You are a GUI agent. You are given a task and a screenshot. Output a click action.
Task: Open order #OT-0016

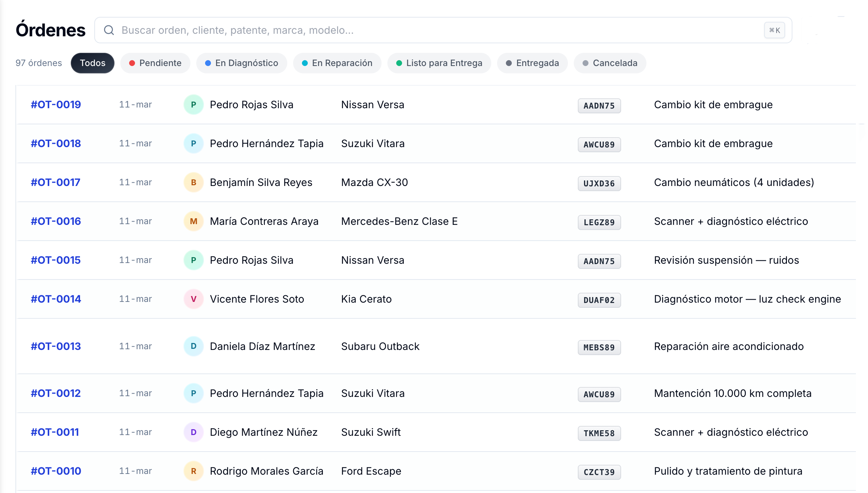coord(56,221)
